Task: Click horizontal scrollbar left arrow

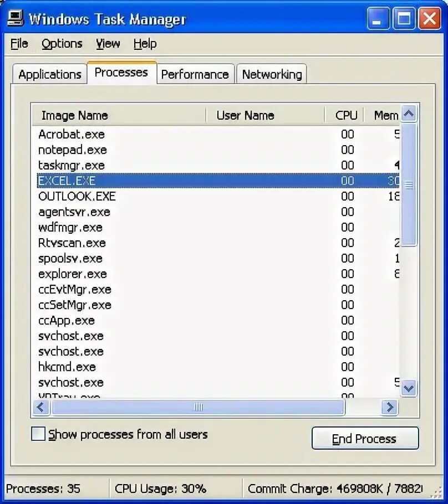Action: pyautogui.click(x=41, y=407)
